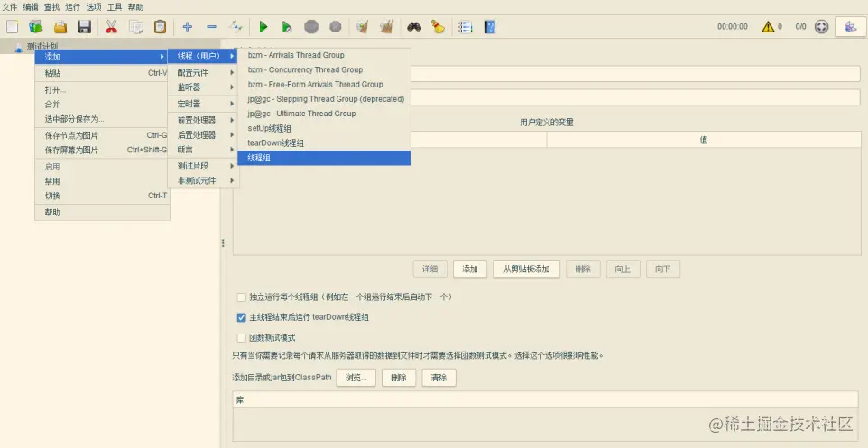Image resolution: width=868 pixels, height=448 pixels.
Task: Open the 帮助 menu in menu bar
Action: (x=135, y=7)
